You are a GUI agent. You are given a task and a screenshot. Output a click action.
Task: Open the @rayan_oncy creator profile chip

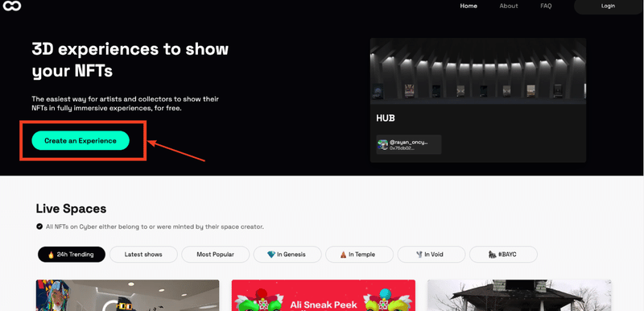tap(409, 144)
